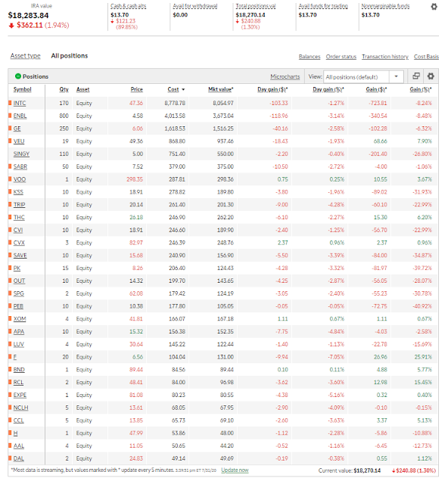This screenshot has height=484, width=448.
Task: Open Transaction history link
Action: click(385, 57)
